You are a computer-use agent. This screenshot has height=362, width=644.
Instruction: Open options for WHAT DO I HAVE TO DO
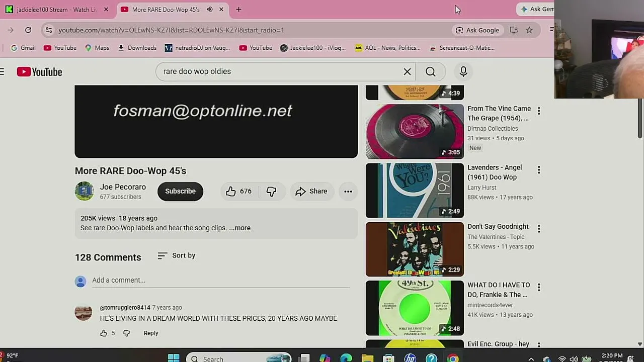coord(539,288)
